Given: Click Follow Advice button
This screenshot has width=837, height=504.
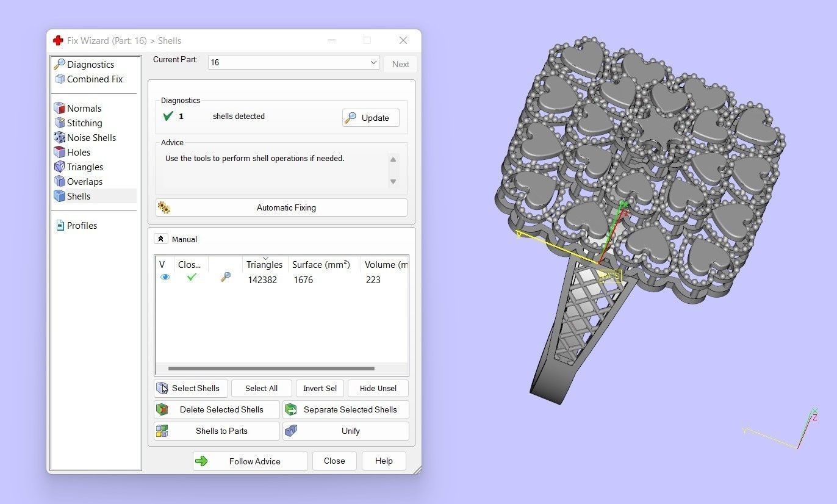Looking at the screenshot, I should click(x=250, y=461).
